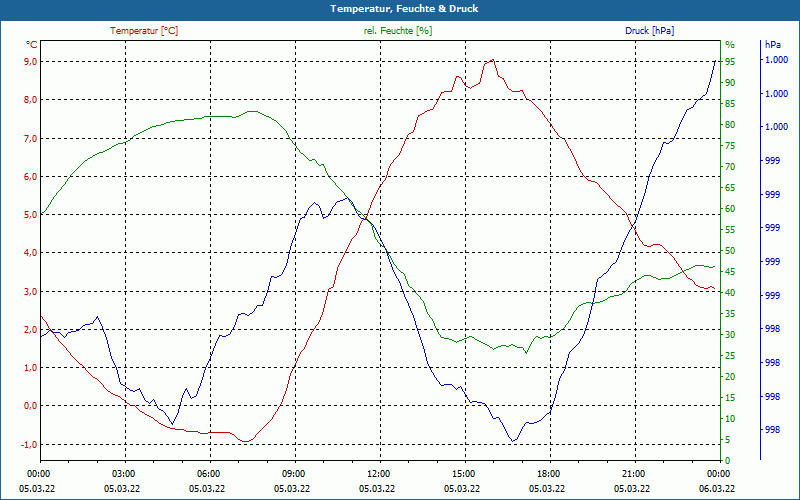Screen dimensions: 800x500
Task: Click the 1,0 tick on the temperature axis
Action: pyautogui.click(x=31, y=368)
